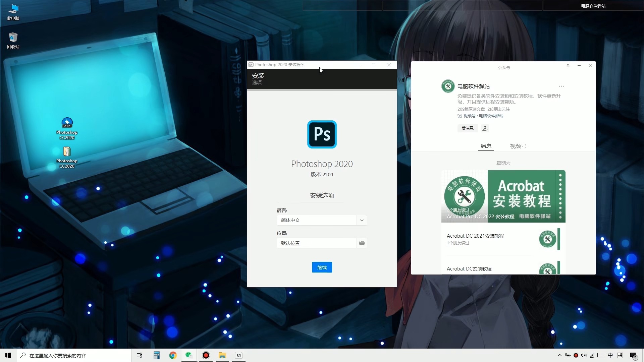The image size is (644, 362).
Task: Select the 回收站 recycle bin icon
Action: tap(13, 41)
